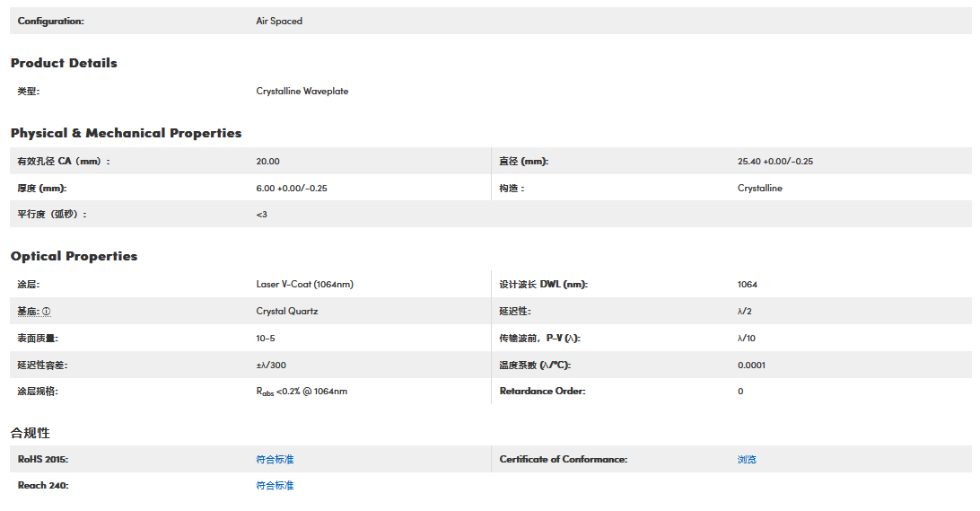Click the info icon beside 基底 label
Screen dimensions: 980x511
tap(47, 312)
